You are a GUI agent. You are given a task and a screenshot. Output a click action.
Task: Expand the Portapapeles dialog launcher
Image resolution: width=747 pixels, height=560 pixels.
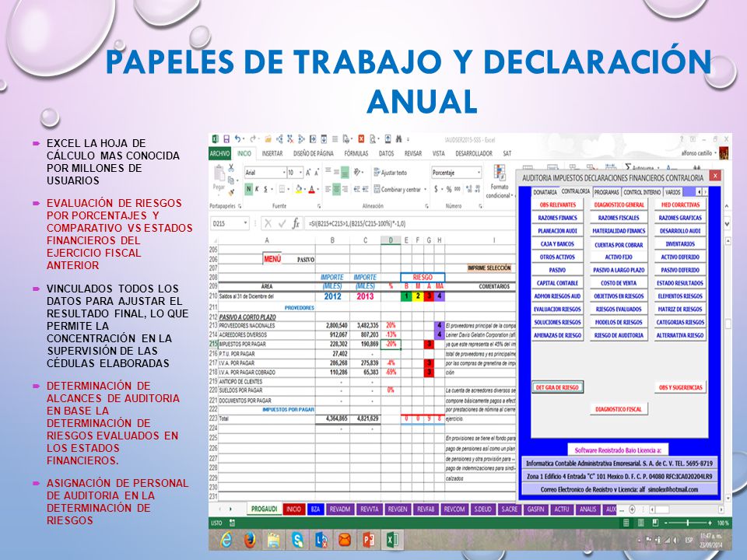pos(240,206)
